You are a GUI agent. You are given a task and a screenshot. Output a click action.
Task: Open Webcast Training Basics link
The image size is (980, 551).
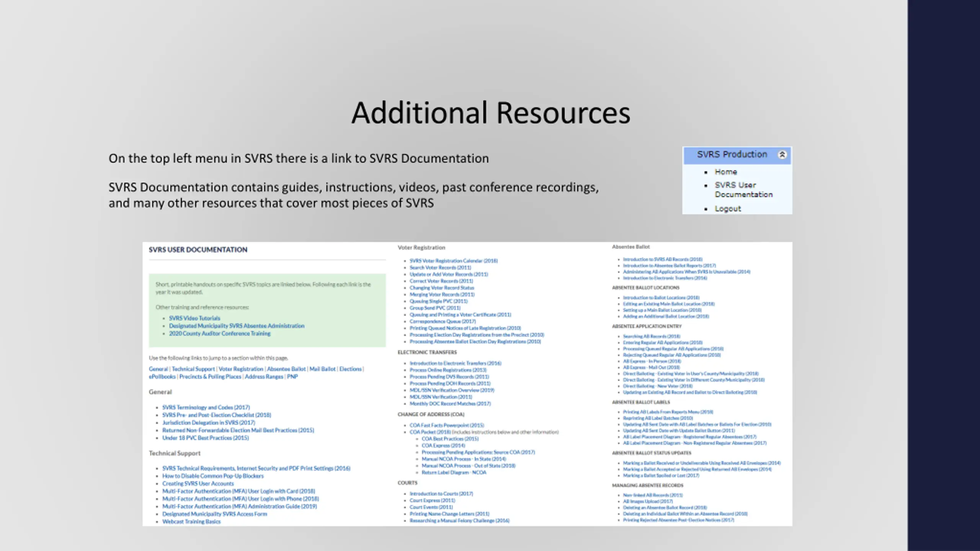pos(191,522)
